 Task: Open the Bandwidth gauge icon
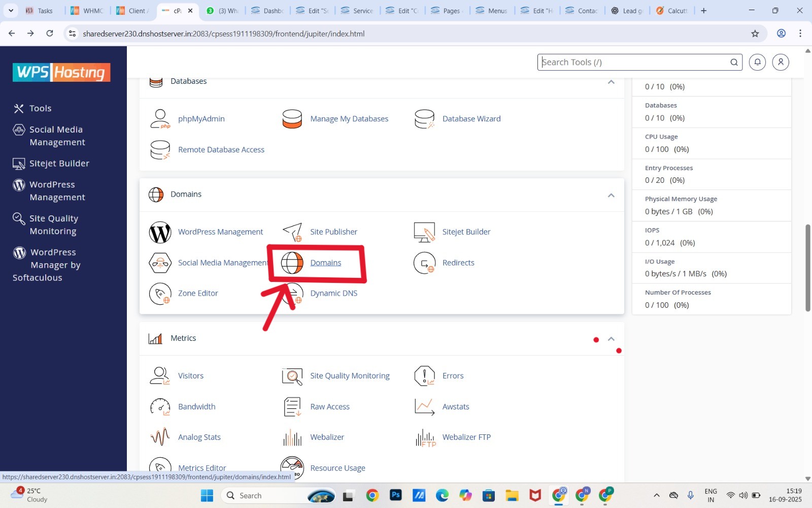(160, 407)
